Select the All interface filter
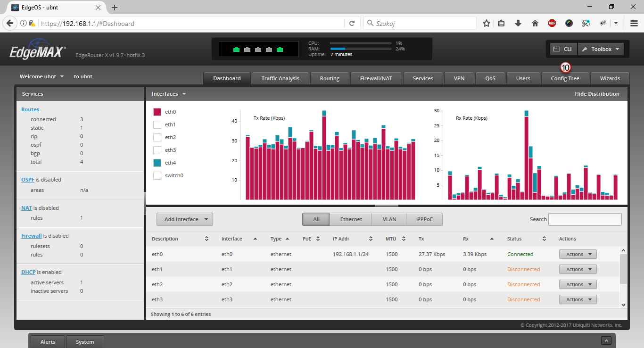Viewport: 644px width, 348px height. point(316,219)
